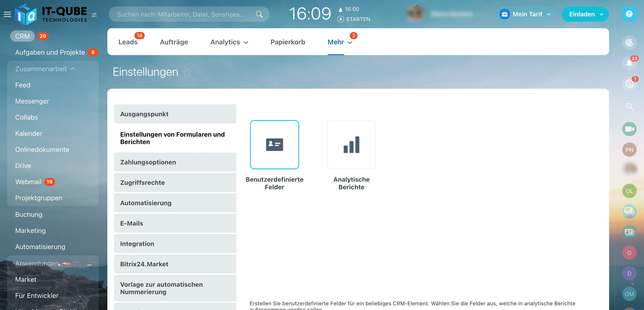
Task: Open the Papierkorb tab
Action: 288,42
